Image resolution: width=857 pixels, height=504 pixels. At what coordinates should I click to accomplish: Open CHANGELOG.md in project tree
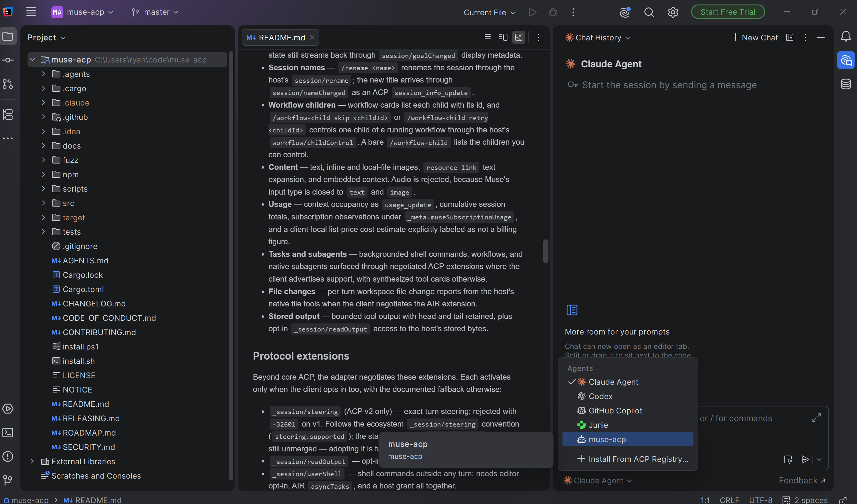click(x=94, y=304)
